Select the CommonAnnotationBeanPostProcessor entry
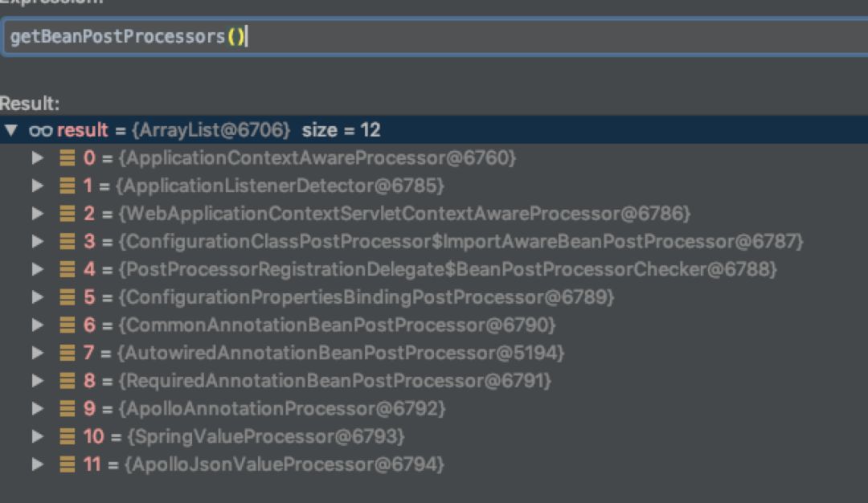The width and height of the screenshot is (868, 503). pyautogui.click(x=336, y=325)
